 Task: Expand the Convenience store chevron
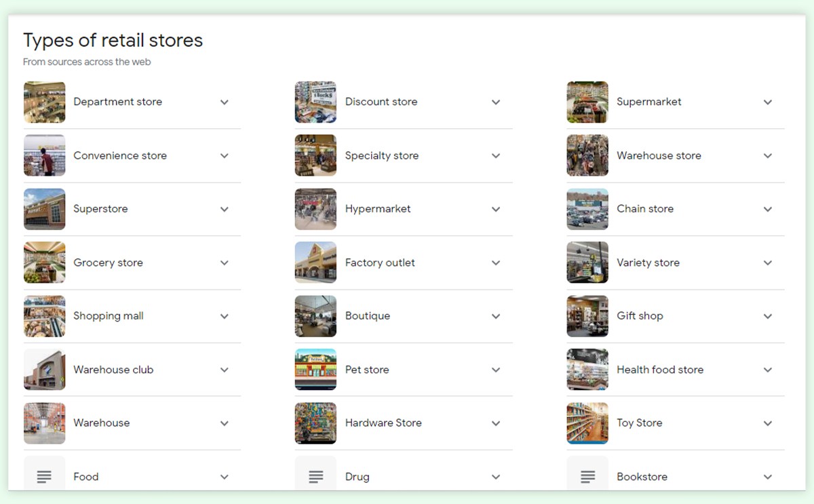225,156
